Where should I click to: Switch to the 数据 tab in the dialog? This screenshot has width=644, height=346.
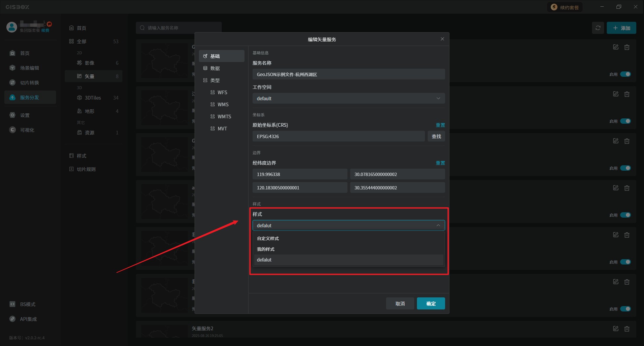[x=215, y=68]
